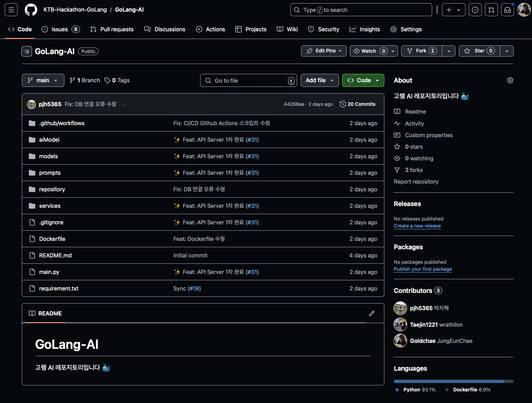
Task: Expand the Fork dropdown arrow
Action: (449, 51)
